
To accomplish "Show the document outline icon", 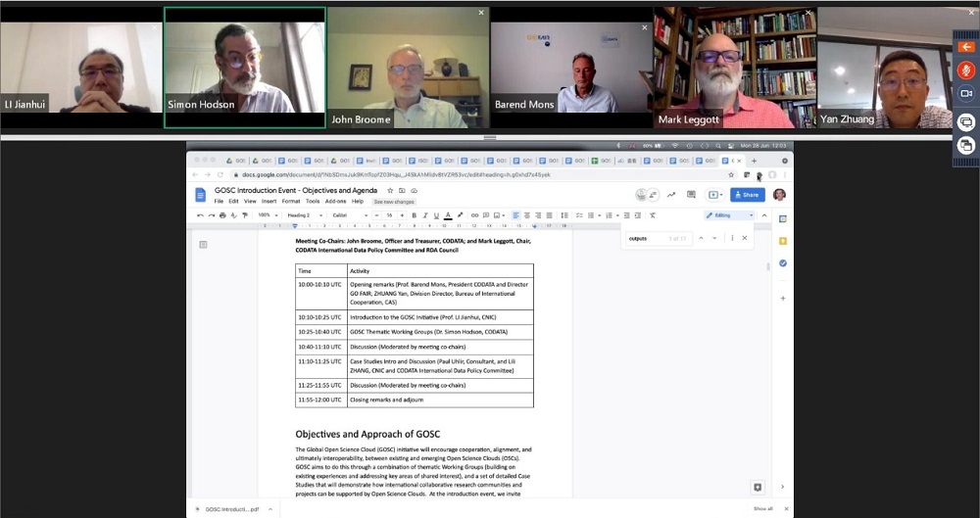I will pos(203,245).
